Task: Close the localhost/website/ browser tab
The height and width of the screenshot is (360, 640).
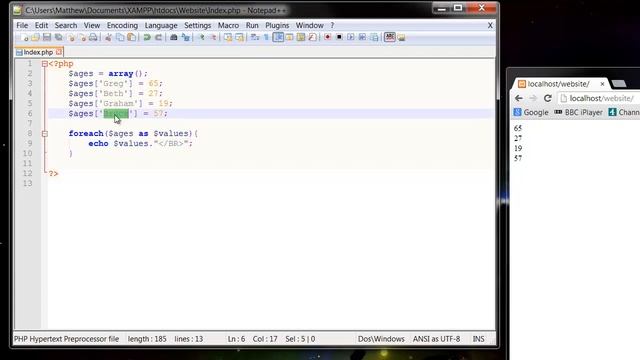Action: coord(602,84)
